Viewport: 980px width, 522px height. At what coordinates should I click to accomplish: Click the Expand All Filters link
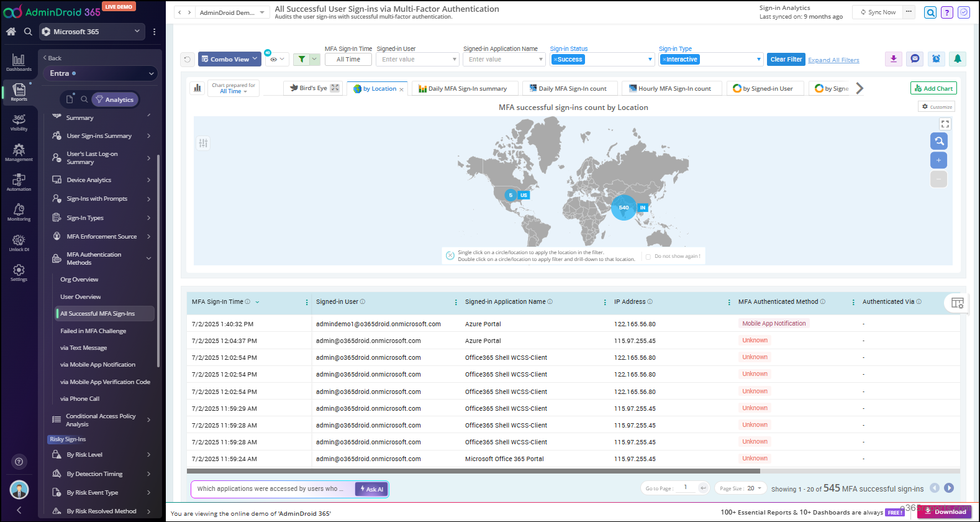click(833, 60)
